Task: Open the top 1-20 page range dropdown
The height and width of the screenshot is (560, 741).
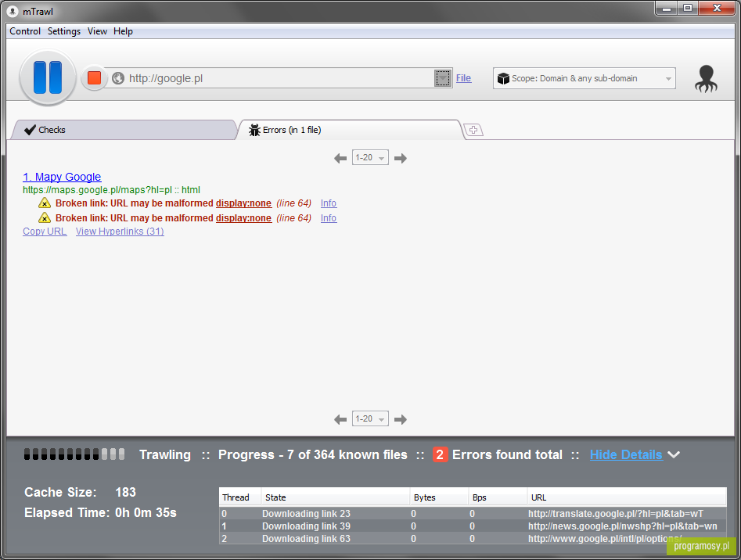Action: (x=370, y=158)
